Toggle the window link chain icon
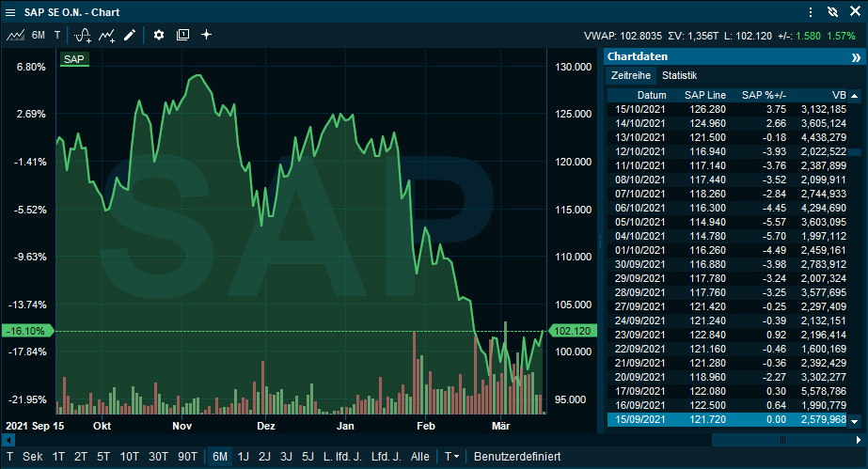 tap(831, 11)
